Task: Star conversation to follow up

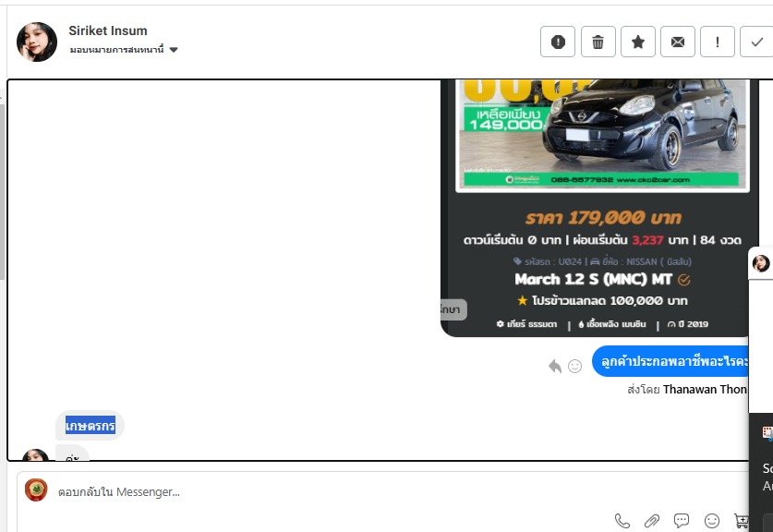Action: pyautogui.click(x=638, y=42)
